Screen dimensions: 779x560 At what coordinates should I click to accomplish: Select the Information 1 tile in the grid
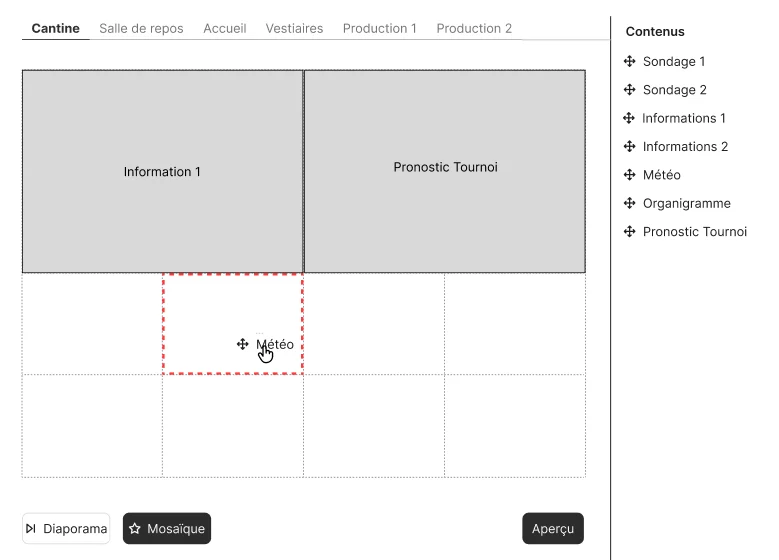162,171
